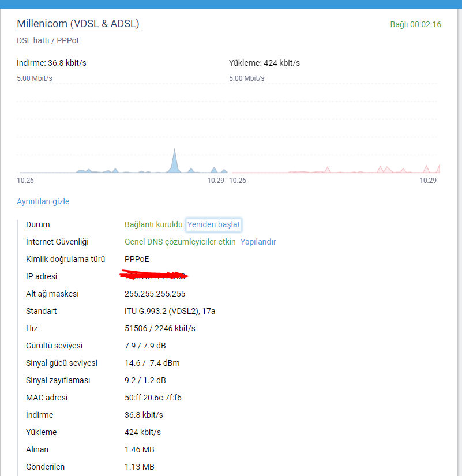Click the Hız row label
Image resolution: width=462 pixels, height=476 pixels.
[x=32, y=328]
